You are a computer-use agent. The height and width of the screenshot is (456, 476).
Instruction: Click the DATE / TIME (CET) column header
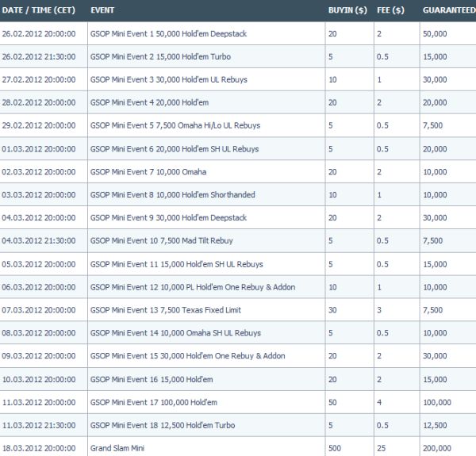coord(39,10)
